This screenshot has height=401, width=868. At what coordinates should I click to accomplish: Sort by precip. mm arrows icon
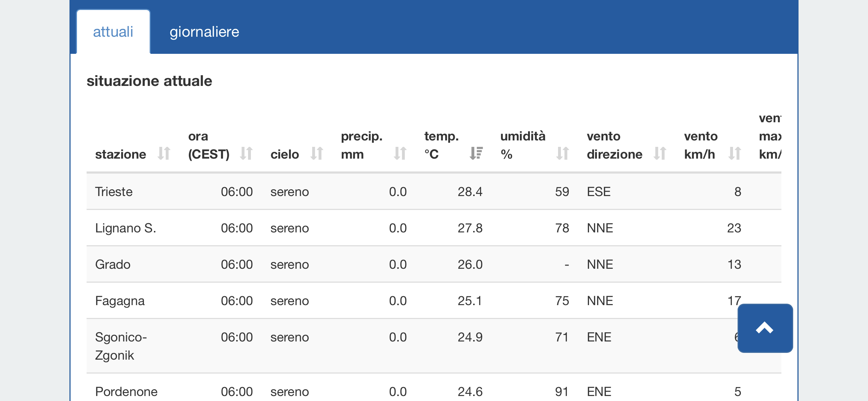(x=400, y=153)
